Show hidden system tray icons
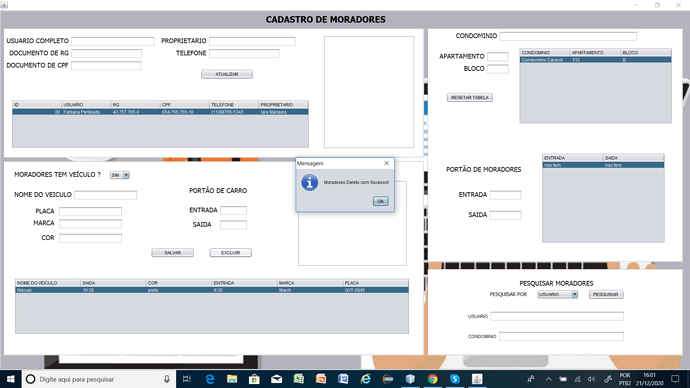 click(x=548, y=379)
